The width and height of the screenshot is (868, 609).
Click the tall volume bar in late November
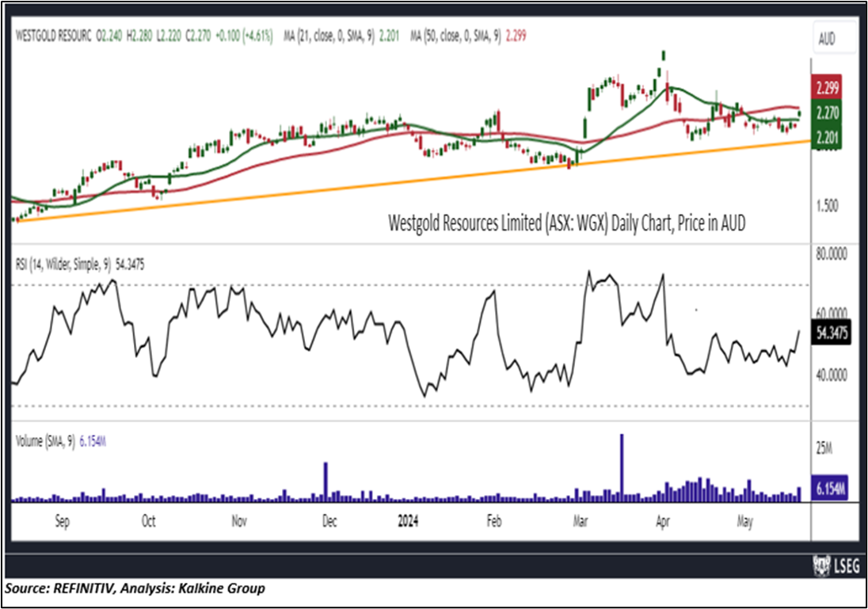[x=325, y=481]
